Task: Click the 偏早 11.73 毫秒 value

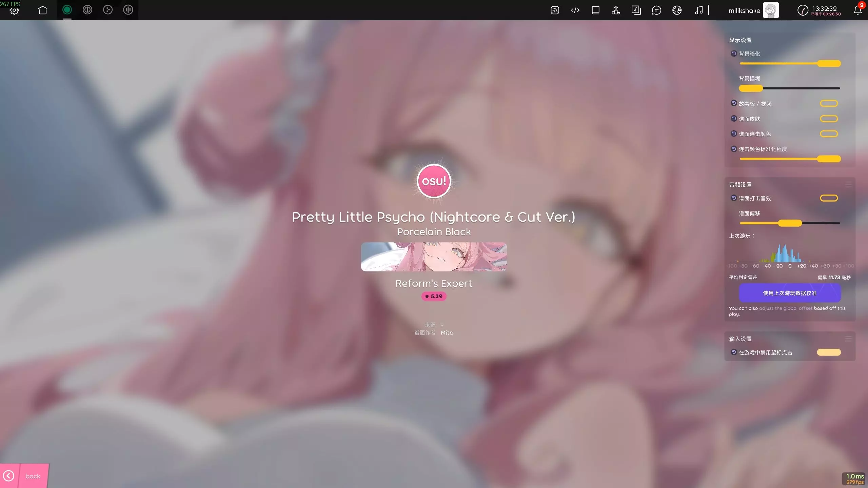Action: point(834,277)
